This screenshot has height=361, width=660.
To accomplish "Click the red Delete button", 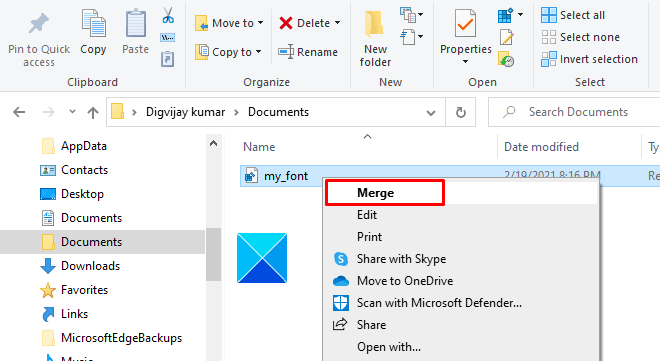I will point(305,23).
